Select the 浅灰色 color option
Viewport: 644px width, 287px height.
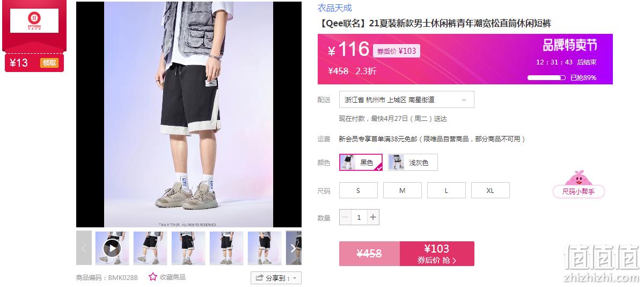[x=413, y=162]
